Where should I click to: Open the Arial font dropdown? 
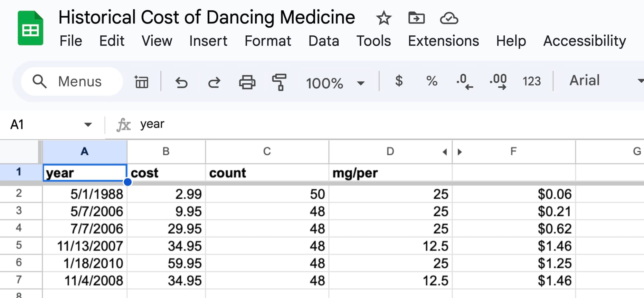(x=605, y=81)
